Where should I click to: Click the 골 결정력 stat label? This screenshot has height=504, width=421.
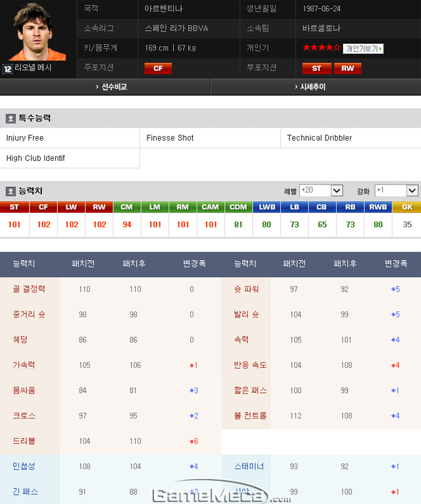pyautogui.click(x=29, y=288)
